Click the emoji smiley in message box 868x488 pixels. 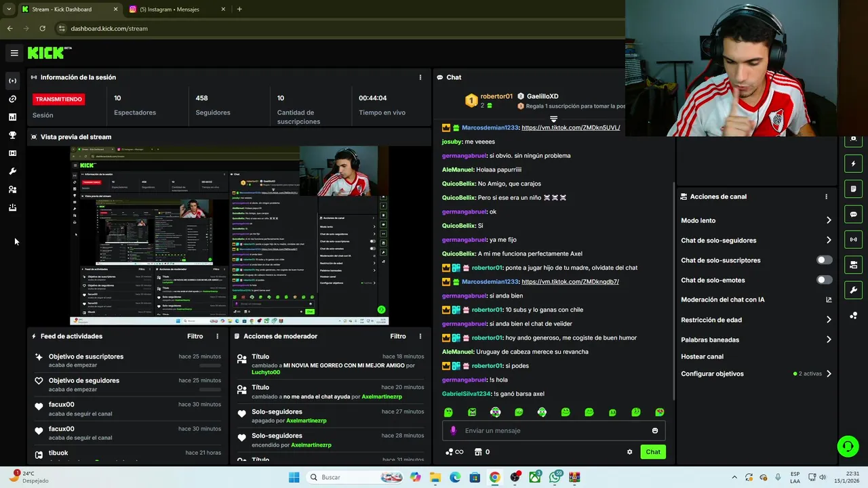coord(654,430)
